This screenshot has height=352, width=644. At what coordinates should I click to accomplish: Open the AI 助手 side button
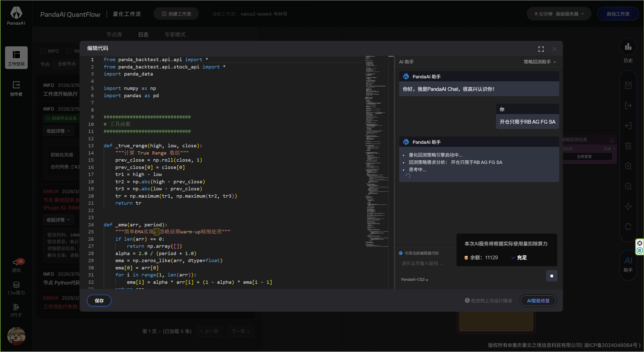pyautogui.click(x=628, y=265)
